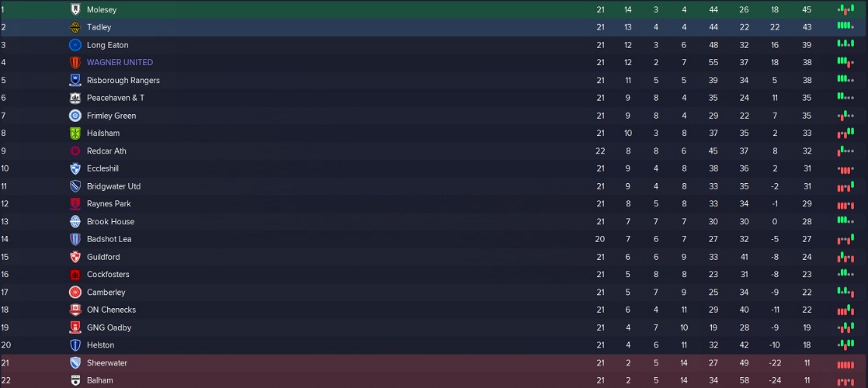Screen dimensions: 868x388
Task: Open the Sheerwater team page
Action: (107, 363)
